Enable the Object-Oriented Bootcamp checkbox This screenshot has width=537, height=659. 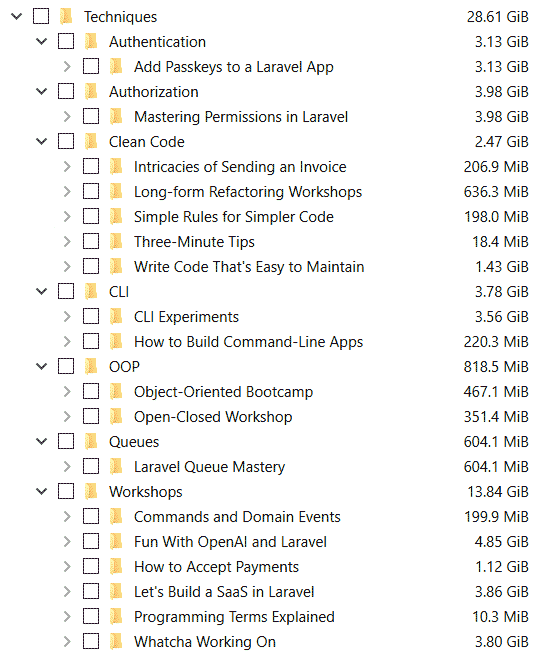[91, 391]
